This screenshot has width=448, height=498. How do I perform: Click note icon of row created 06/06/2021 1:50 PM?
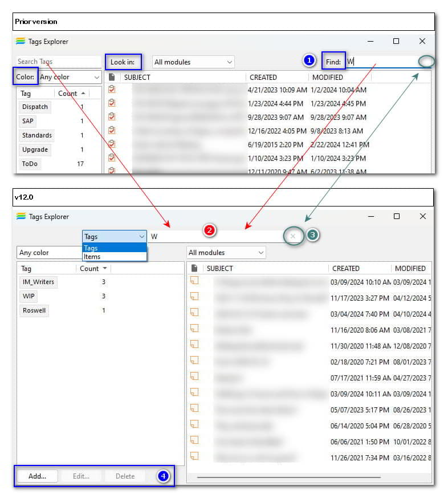194,440
